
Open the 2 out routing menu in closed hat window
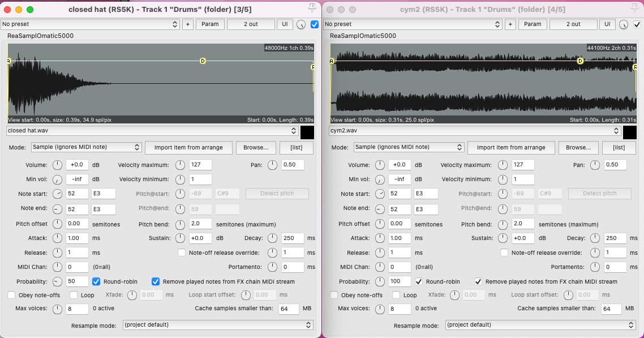coord(251,24)
